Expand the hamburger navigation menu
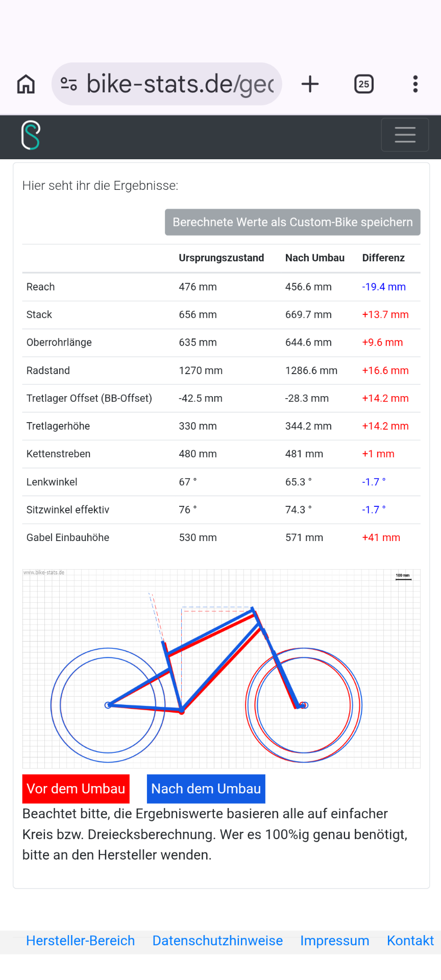This screenshot has width=441, height=980. tap(405, 135)
